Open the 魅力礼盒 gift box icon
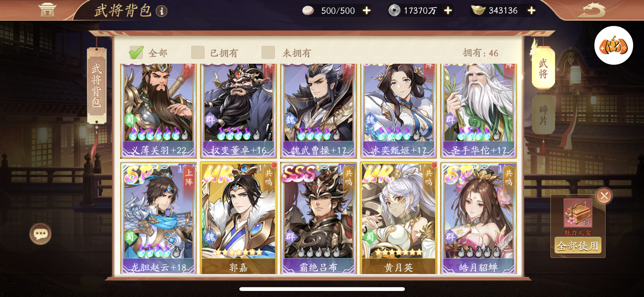 tap(578, 213)
